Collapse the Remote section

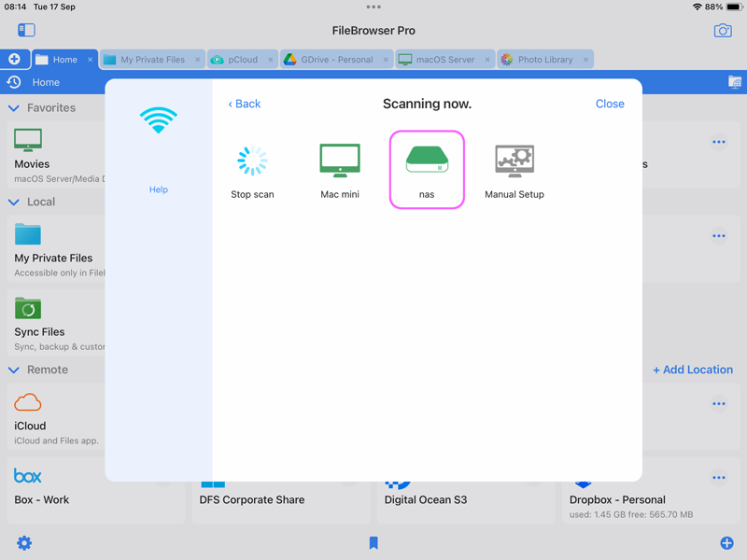click(x=14, y=370)
